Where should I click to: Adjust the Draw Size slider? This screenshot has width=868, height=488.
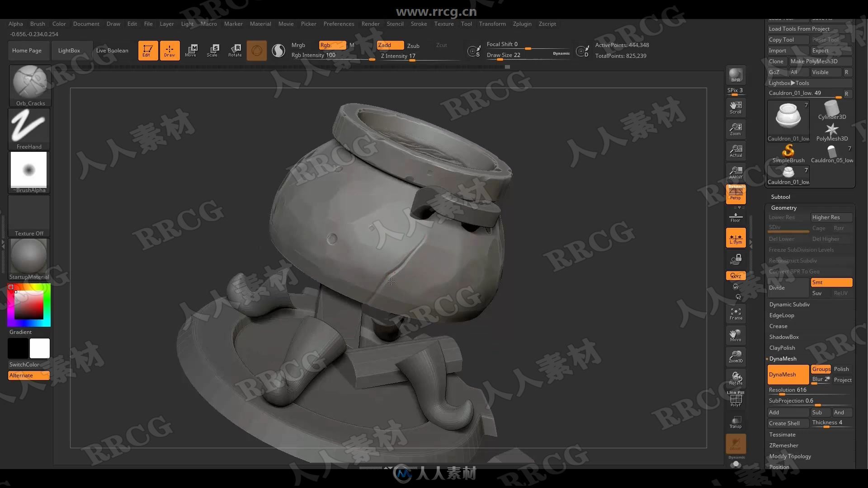tap(528, 55)
